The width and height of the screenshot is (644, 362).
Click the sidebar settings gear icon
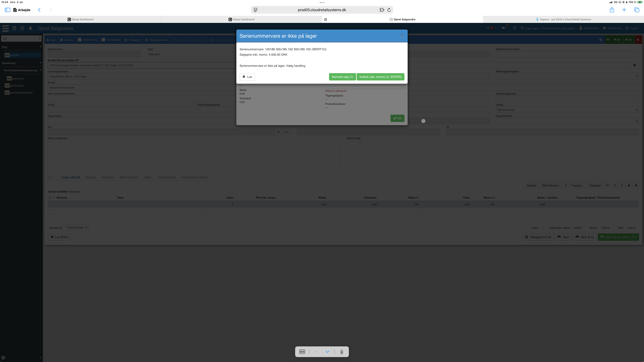tap(3, 358)
